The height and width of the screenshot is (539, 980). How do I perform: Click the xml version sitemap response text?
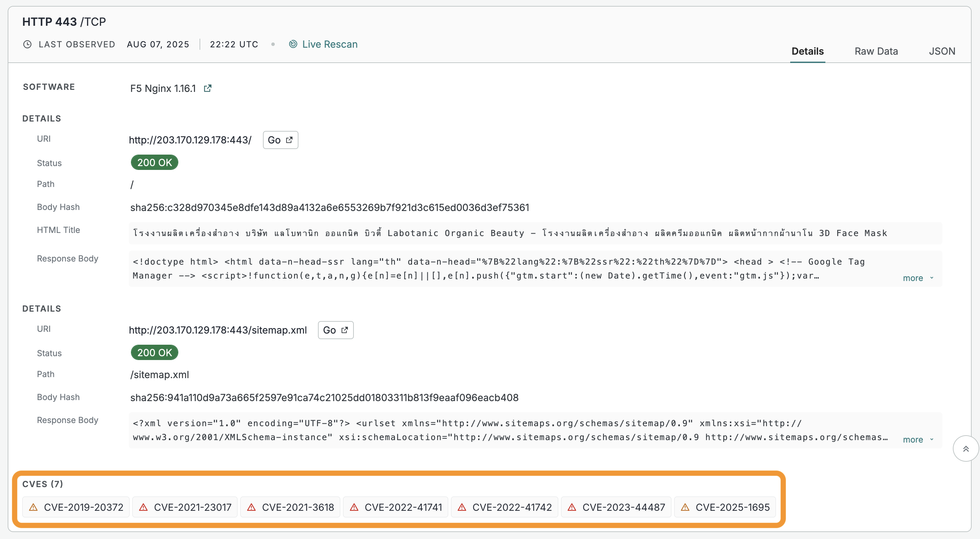[510, 430]
